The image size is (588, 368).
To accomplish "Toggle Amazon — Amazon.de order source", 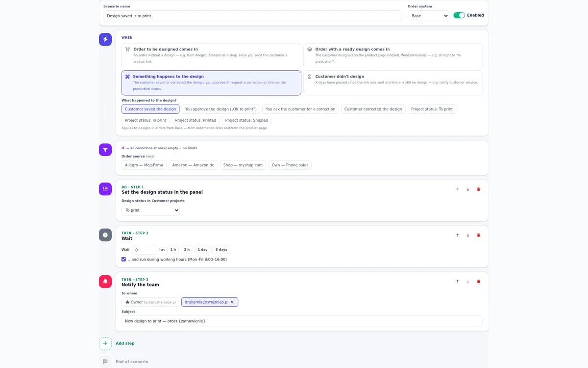I will point(193,165).
